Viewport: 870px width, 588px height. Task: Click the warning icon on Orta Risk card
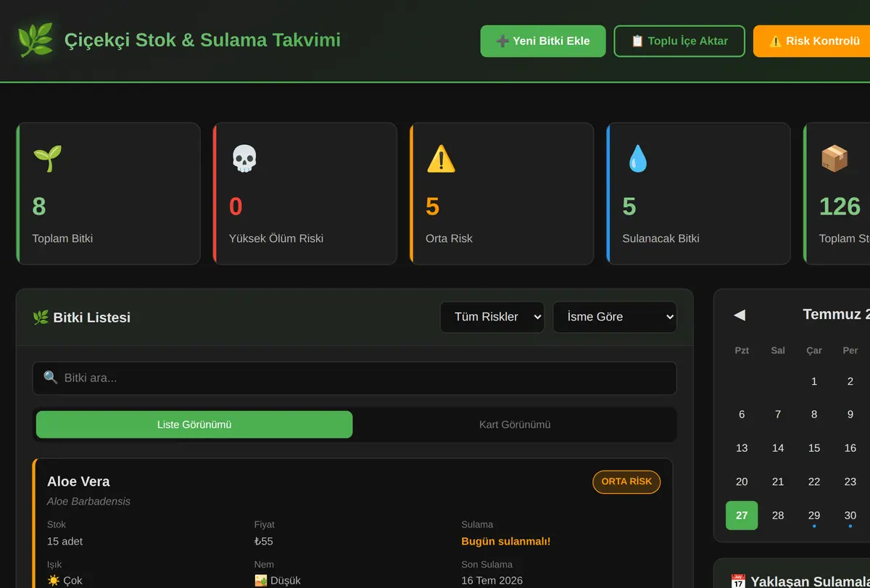(x=441, y=159)
